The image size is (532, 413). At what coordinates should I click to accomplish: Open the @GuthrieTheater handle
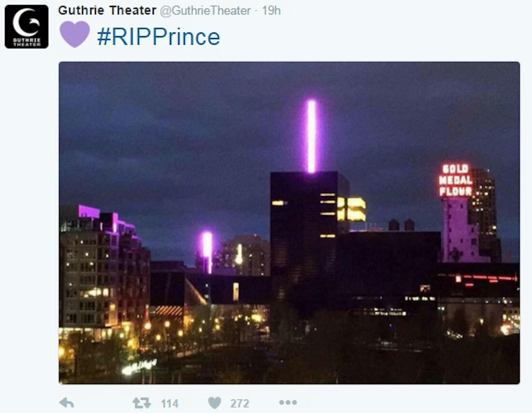(205, 11)
